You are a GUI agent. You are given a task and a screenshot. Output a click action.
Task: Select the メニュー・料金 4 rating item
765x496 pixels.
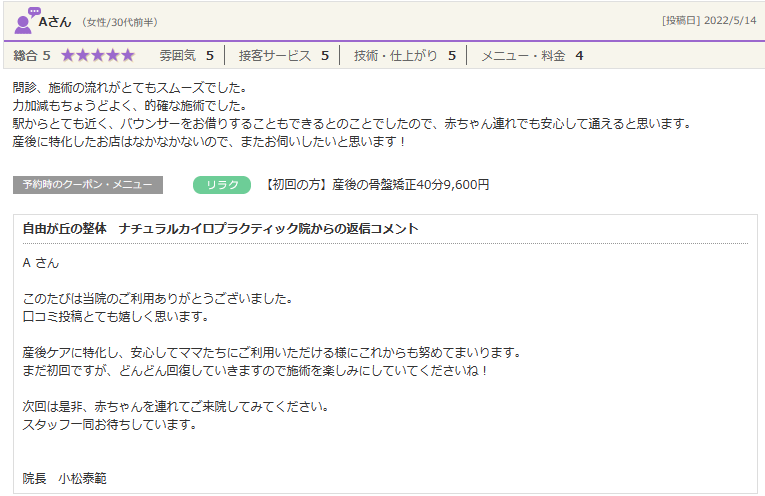pos(532,56)
